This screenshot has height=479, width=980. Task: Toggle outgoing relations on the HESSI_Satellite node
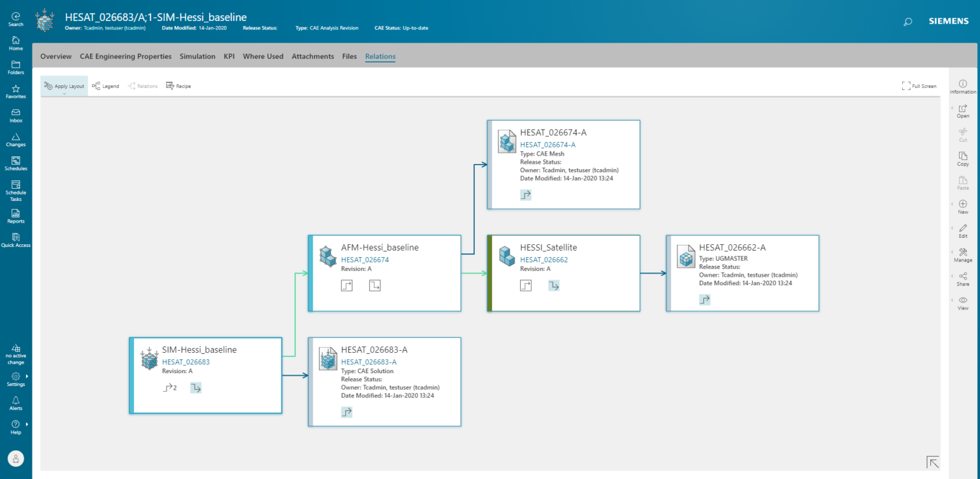[x=553, y=285]
